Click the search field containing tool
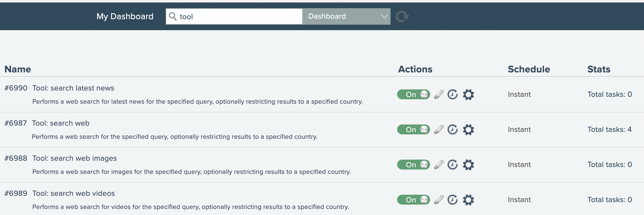Image resolution: width=644 pixels, height=215 pixels. [239, 16]
